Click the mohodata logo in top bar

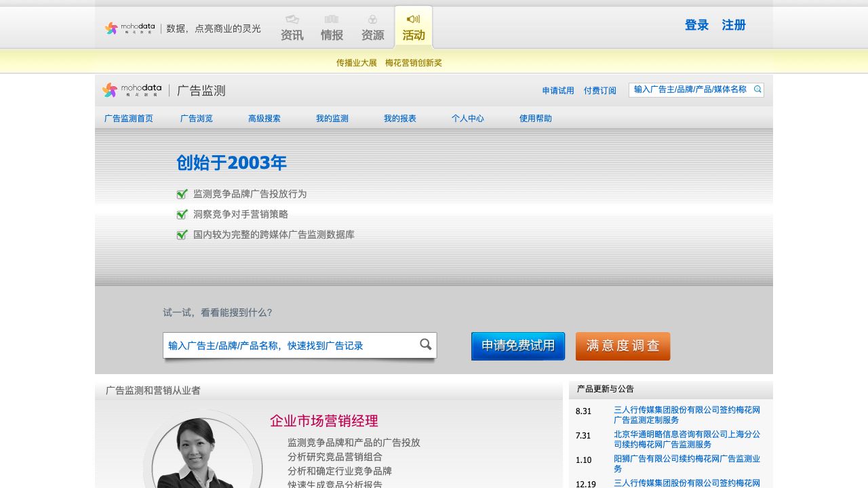pyautogui.click(x=130, y=28)
